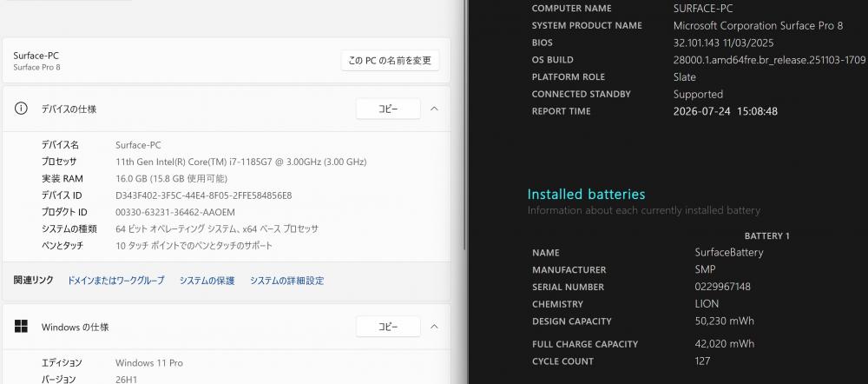868x384 pixels.
Task: Click the CONNECTED STANDBY label
Action: click(x=582, y=94)
